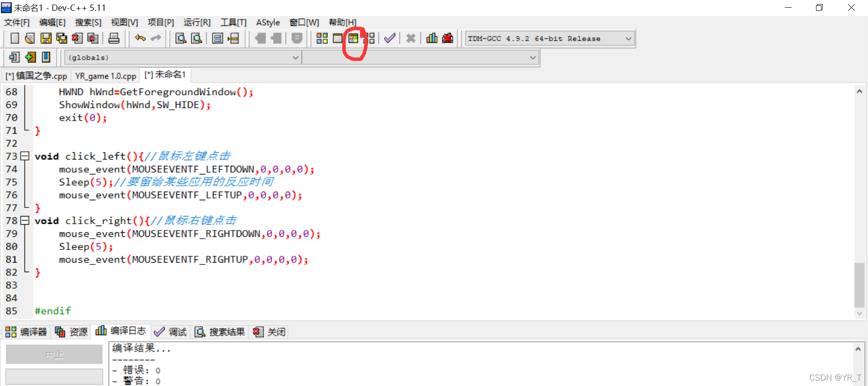Open the 项目[P] menu

(x=160, y=23)
